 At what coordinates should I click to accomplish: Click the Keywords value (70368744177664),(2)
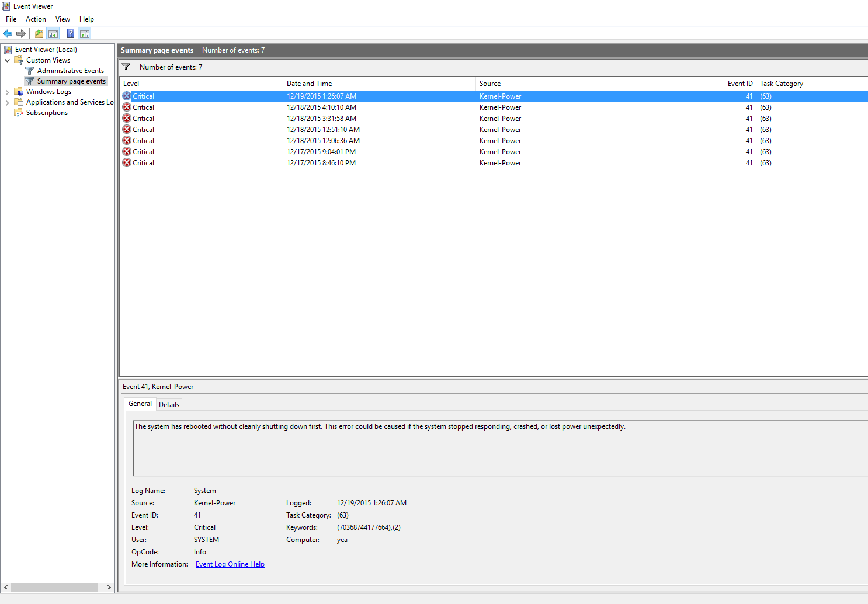[369, 527]
